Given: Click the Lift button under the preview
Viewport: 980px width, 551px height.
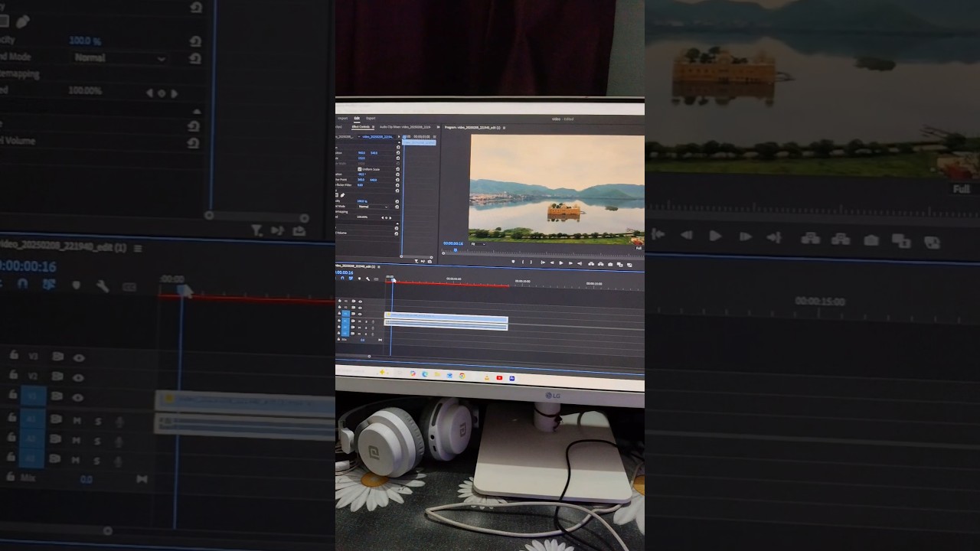Looking at the screenshot, I should tap(591, 263).
